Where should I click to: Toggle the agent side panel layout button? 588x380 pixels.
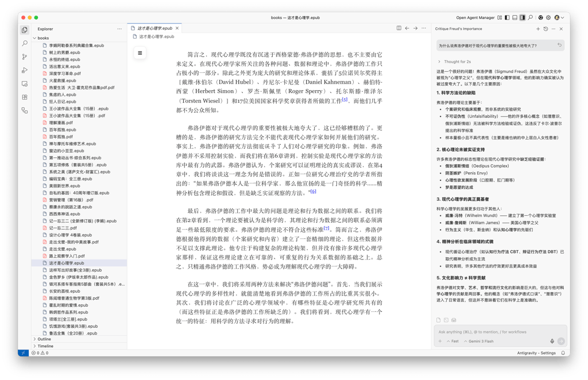(x=522, y=18)
